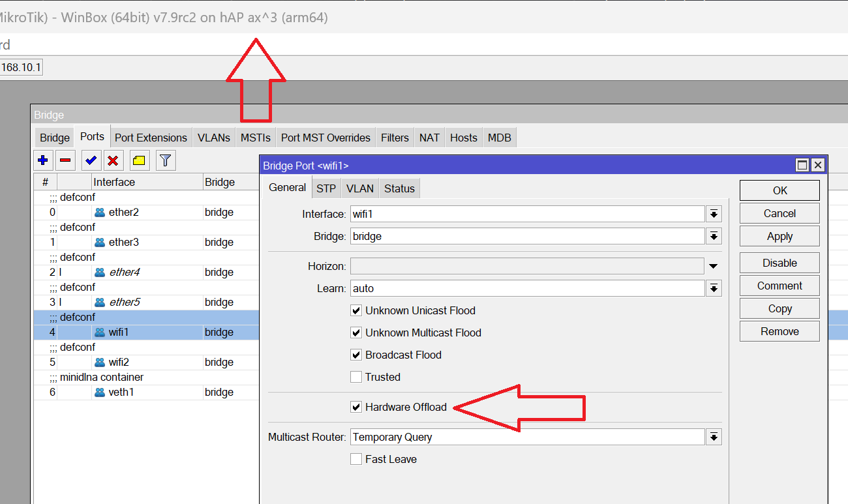Switch to the Status dialog tab

tap(399, 188)
